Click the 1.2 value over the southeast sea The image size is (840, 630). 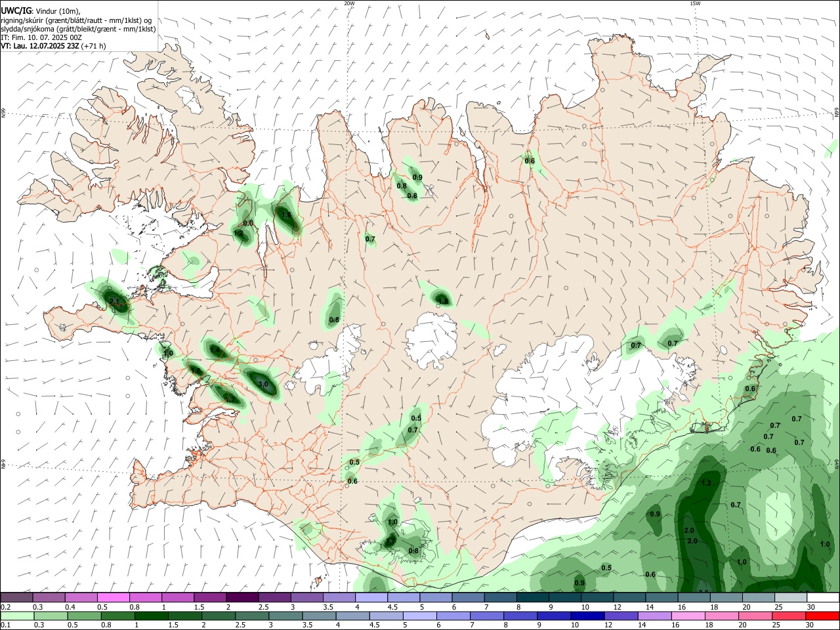706,483
